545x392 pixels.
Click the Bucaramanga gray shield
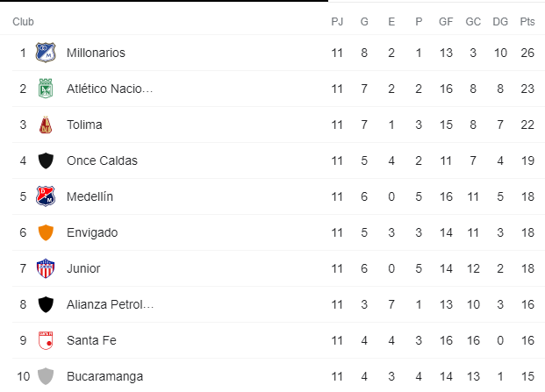tap(46, 376)
